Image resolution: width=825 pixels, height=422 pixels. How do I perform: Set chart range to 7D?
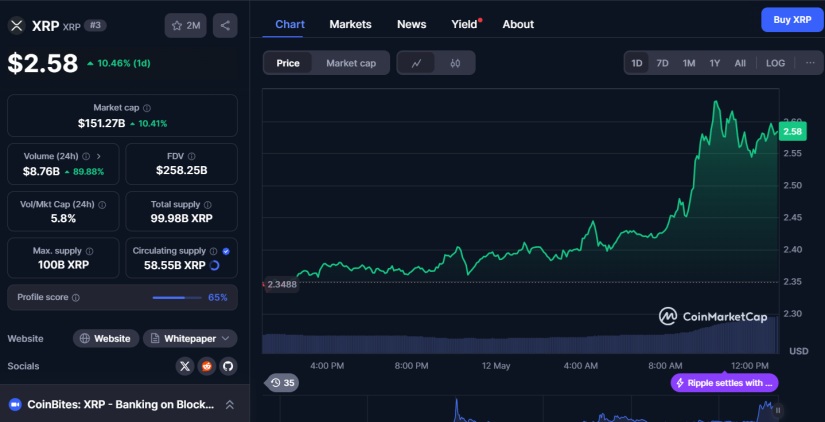pos(662,63)
